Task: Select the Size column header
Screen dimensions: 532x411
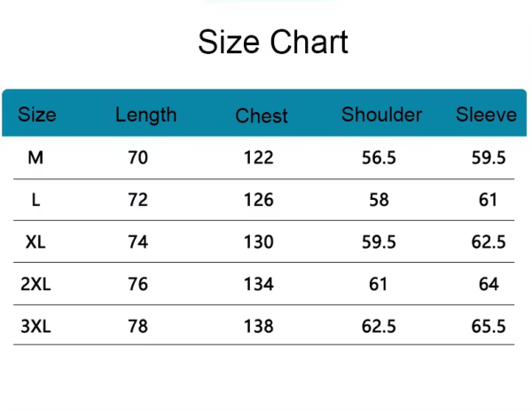Action: [x=36, y=115]
